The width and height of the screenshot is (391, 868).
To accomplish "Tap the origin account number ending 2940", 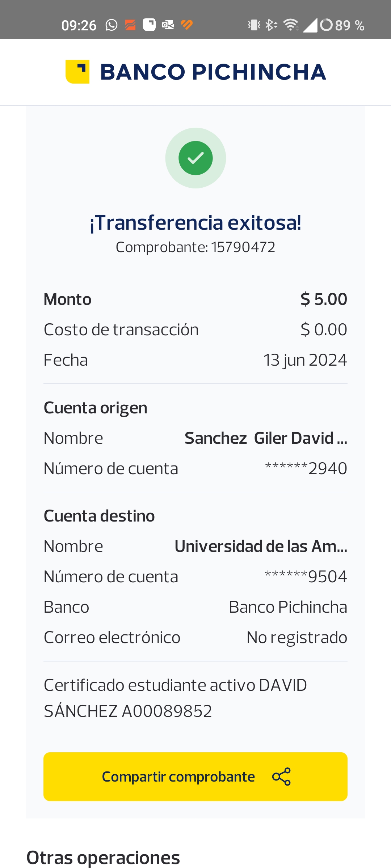I will 306,468.
